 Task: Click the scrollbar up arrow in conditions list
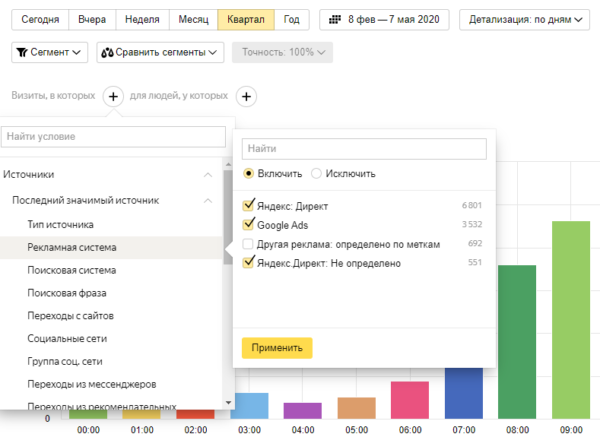tap(228, 165)
